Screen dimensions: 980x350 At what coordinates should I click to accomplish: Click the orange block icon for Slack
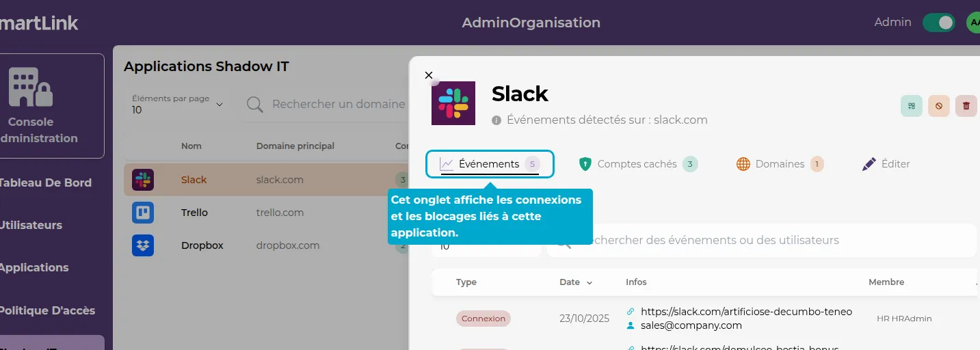pos(939,106)
